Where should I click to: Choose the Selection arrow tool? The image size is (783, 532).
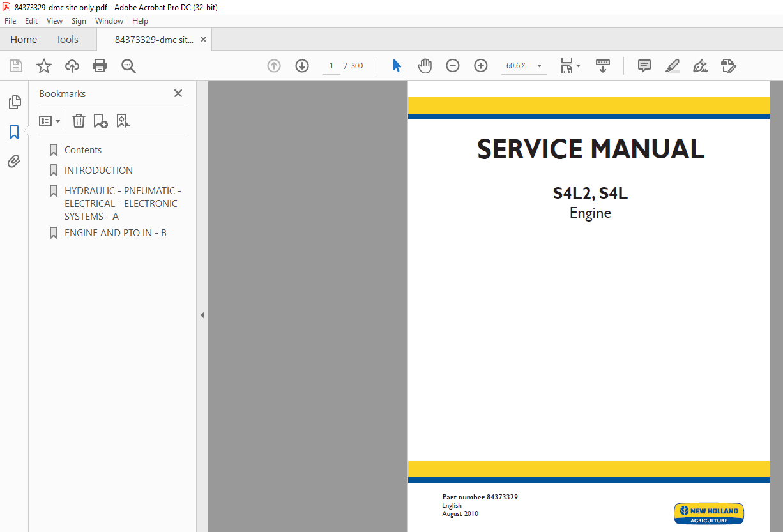[x=397, y=66]
